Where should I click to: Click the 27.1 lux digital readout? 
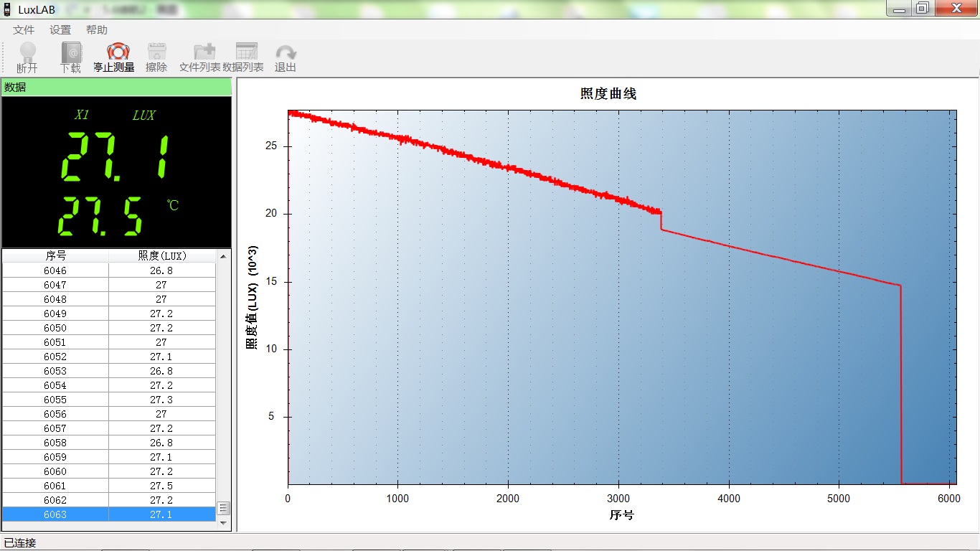coord(116,157)
